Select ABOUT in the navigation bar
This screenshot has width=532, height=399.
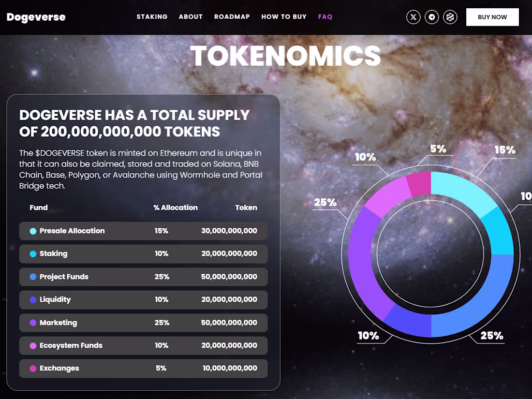point(191,16)
